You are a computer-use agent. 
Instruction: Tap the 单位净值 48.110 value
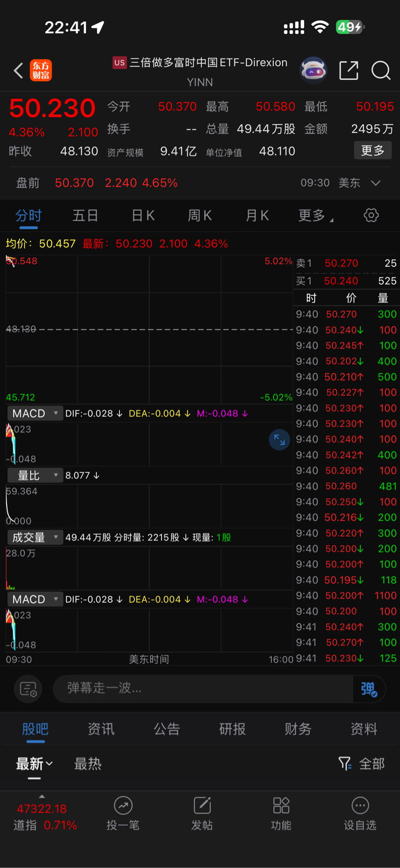click(277, 151)
